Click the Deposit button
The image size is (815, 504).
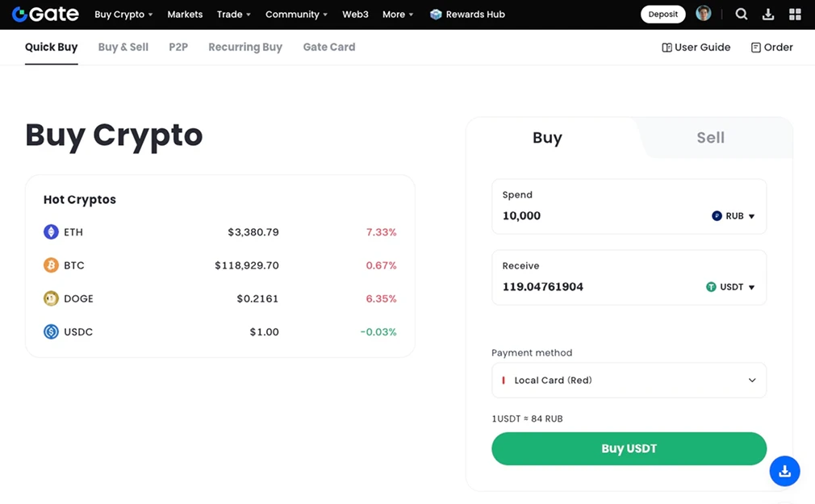[x=662, y=14]
